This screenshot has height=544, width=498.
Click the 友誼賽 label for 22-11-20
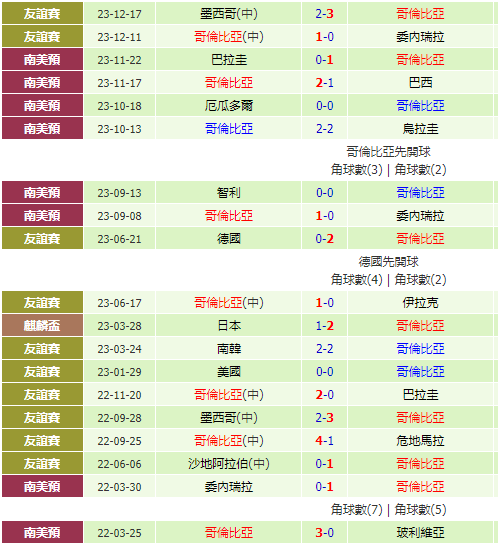(42, 395)
